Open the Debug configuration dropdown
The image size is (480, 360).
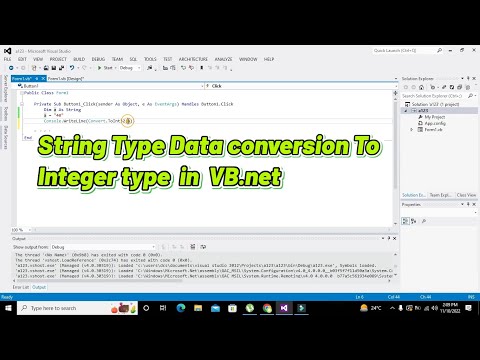130,68
